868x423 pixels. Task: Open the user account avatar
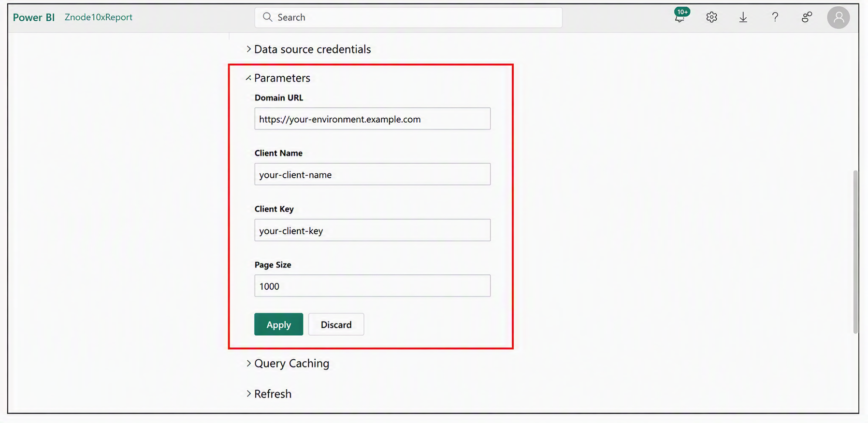point(839,17)
